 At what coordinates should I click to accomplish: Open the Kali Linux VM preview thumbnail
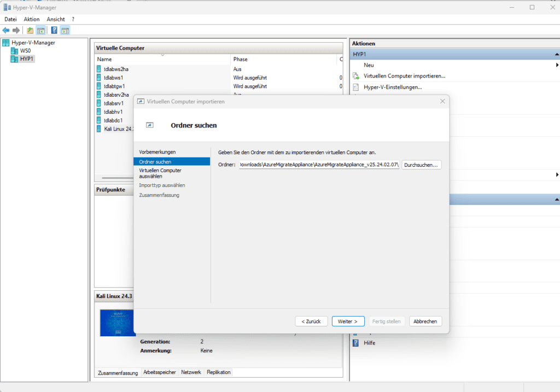point(117,323)
